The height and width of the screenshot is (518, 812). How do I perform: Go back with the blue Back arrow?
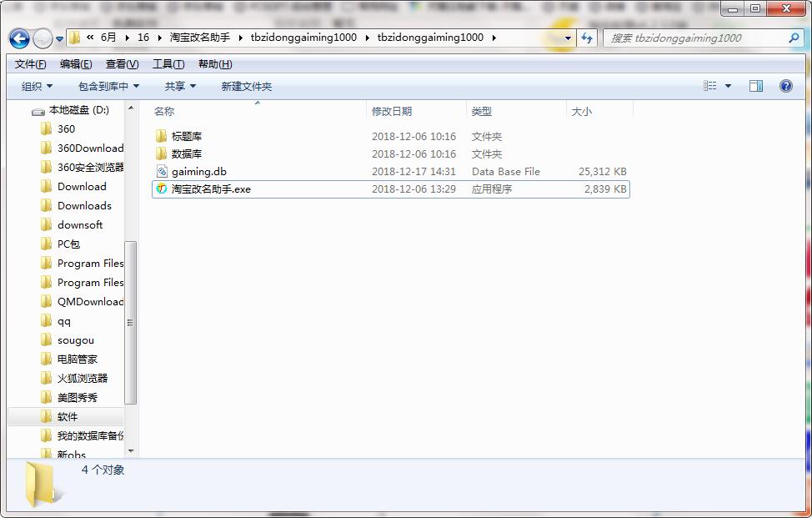19,38
